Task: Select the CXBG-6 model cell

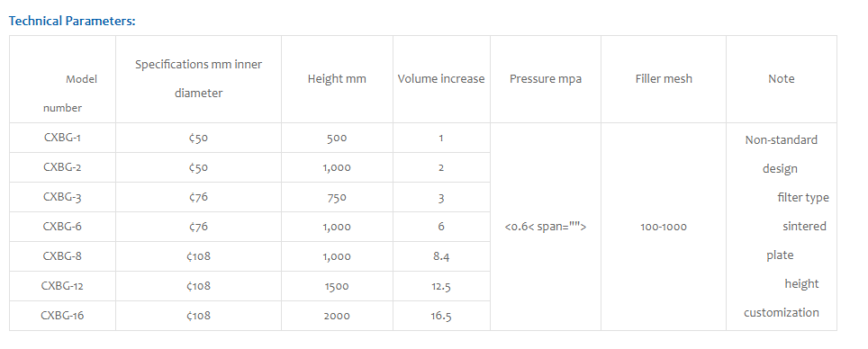Action: click(x=62, y=226)
